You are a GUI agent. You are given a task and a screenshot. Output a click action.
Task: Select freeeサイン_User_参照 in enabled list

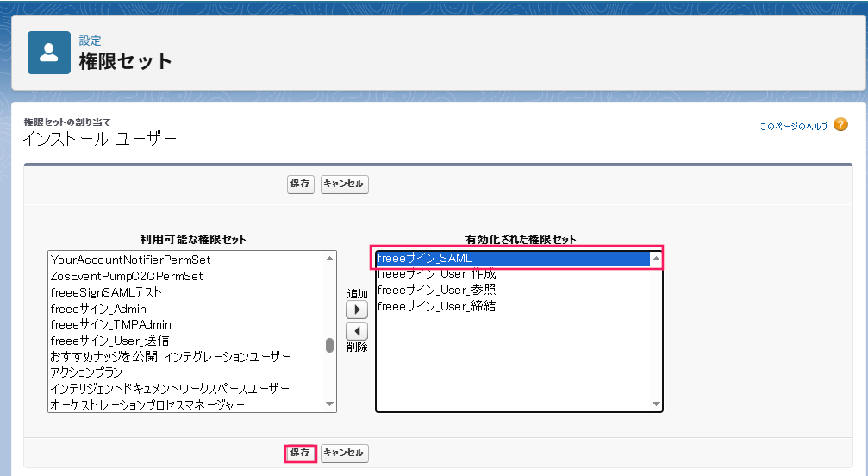(x=513, y=290)
